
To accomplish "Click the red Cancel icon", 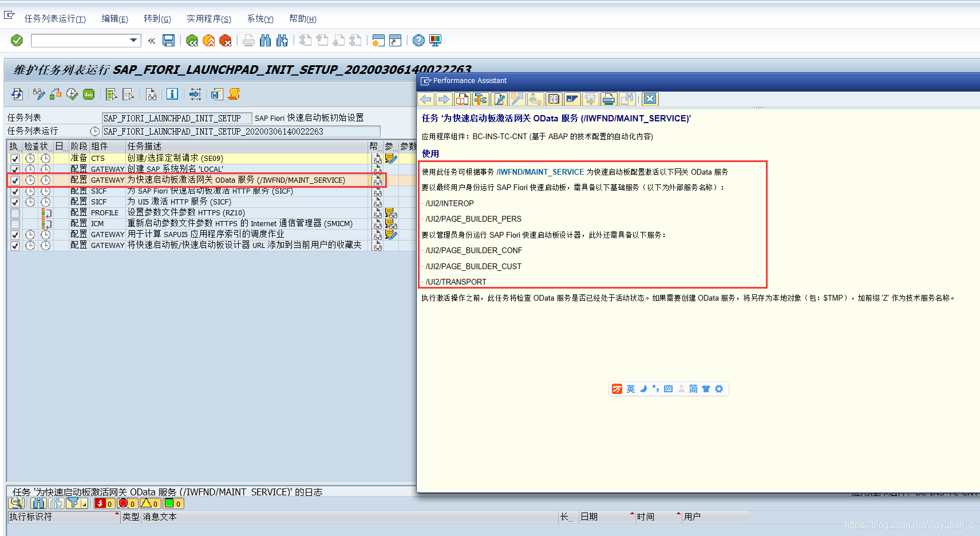I will pyautogui.click(x=226, y=41).
